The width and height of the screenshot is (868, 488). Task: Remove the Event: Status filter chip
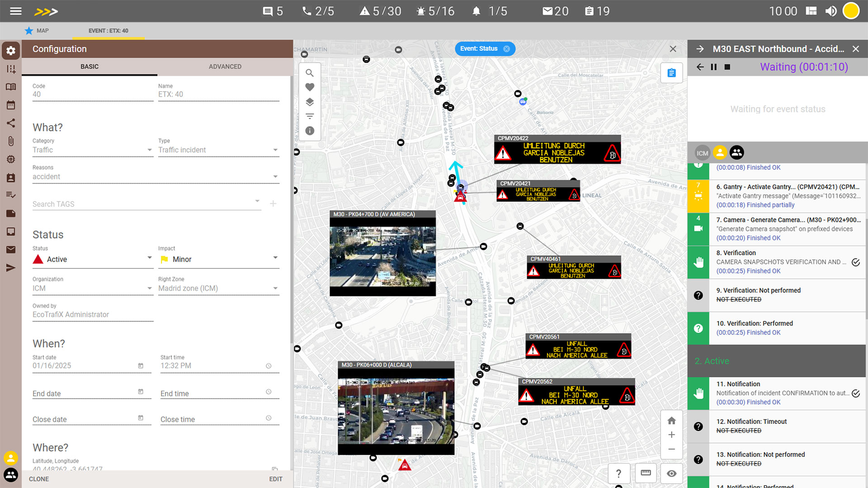coord(506,49)
